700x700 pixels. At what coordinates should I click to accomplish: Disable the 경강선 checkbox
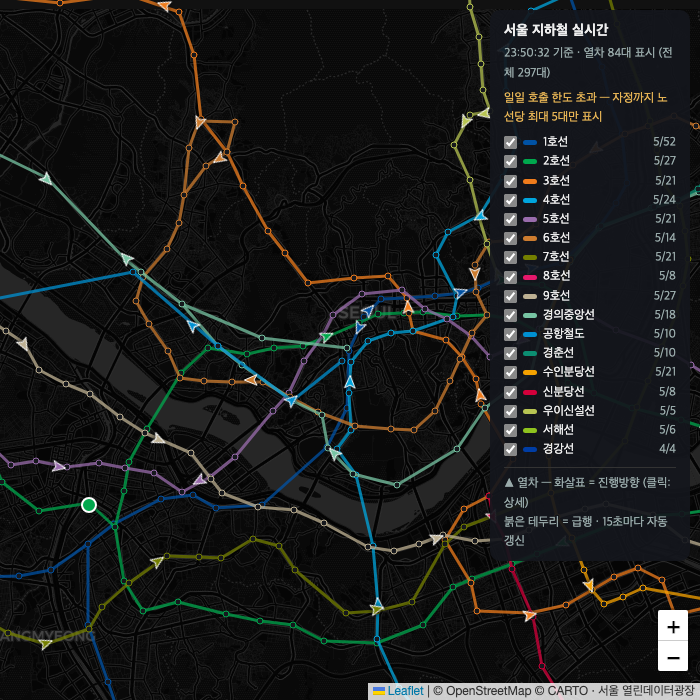tap(510, 449)
